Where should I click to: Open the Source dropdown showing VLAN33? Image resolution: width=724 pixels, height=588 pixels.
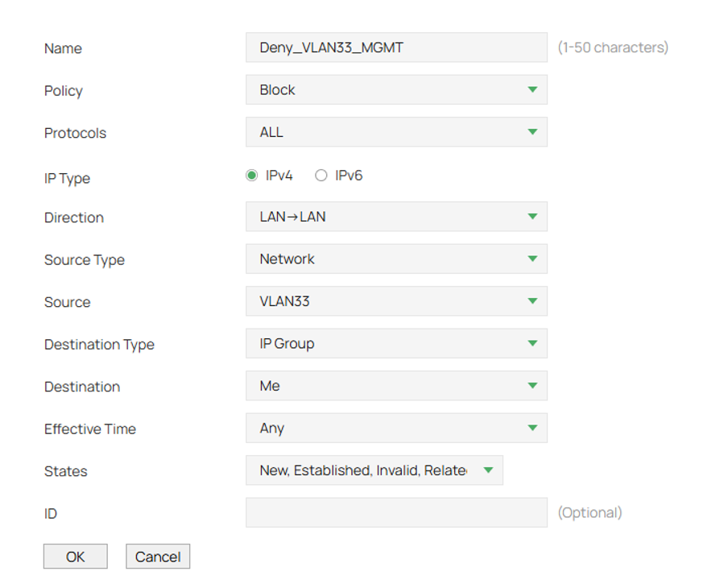[x=396, y=301]
